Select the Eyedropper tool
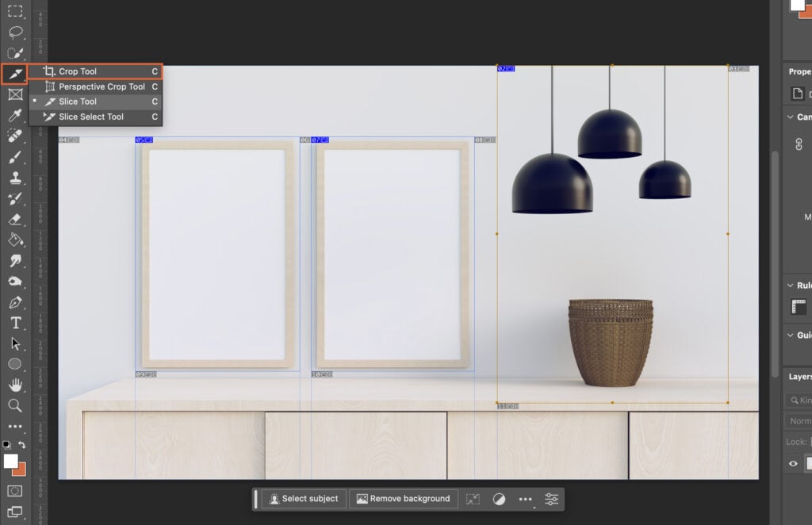The width and height of the screenshot is (812, 525). (14, 115)
